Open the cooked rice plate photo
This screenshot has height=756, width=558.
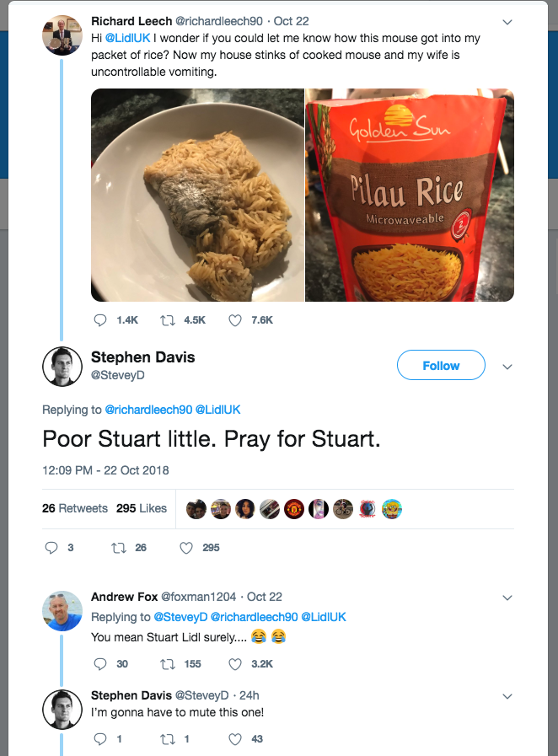tap(197, 195)
